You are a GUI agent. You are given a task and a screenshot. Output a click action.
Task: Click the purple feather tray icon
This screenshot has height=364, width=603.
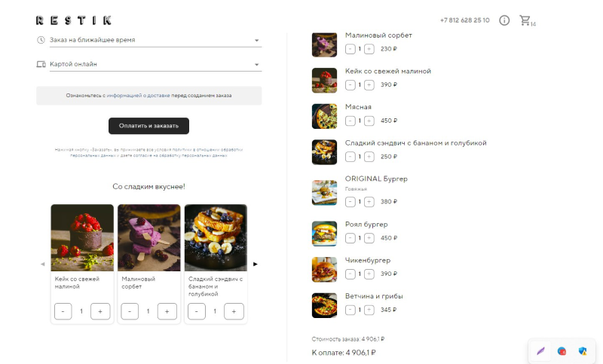coord(540,351)
